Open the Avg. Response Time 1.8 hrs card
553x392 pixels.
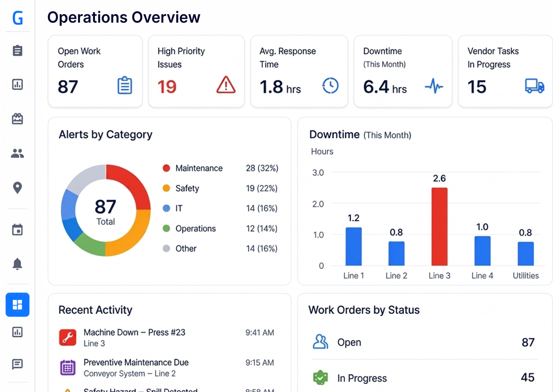[299, 71]
